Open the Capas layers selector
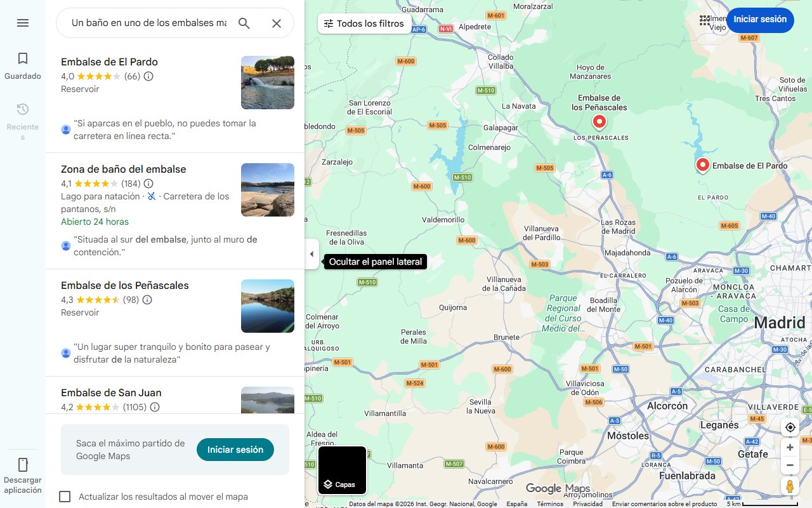Screen dimensions: 812x508 click(x=343, y=471)
